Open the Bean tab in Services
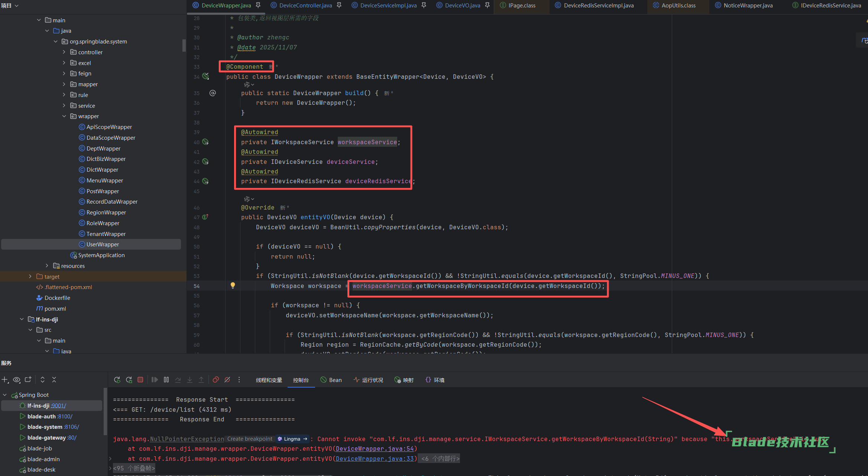Screen dimensions: 868x476 coord(331,380)
